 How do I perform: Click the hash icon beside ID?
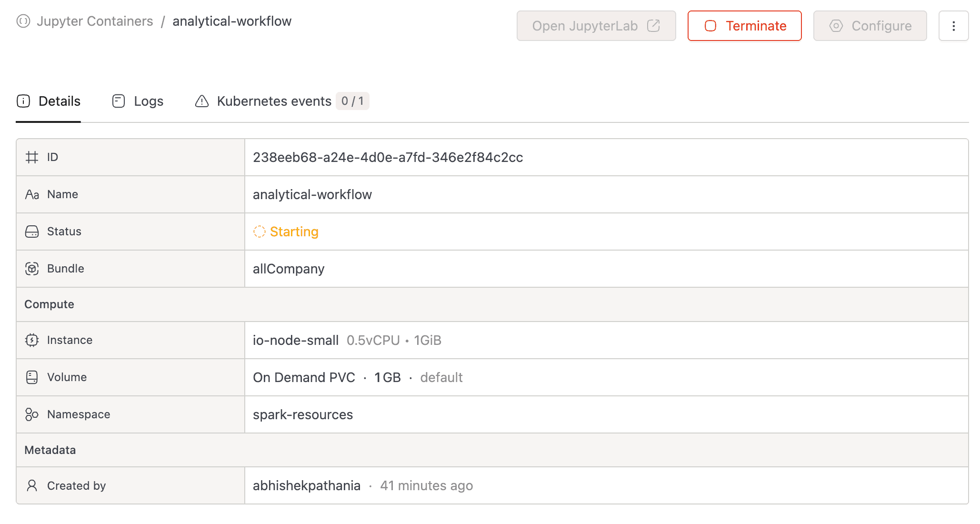click(32, 157)
